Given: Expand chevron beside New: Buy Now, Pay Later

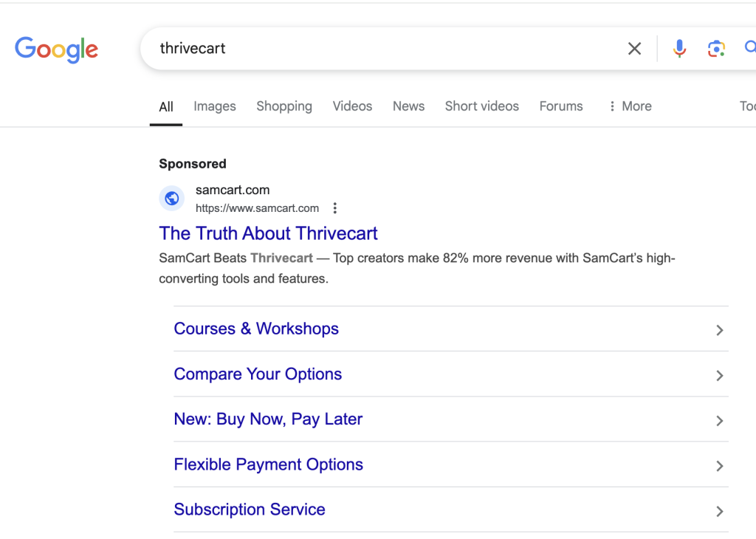Looking at the screenshot, I should click(x=719, y=421).
